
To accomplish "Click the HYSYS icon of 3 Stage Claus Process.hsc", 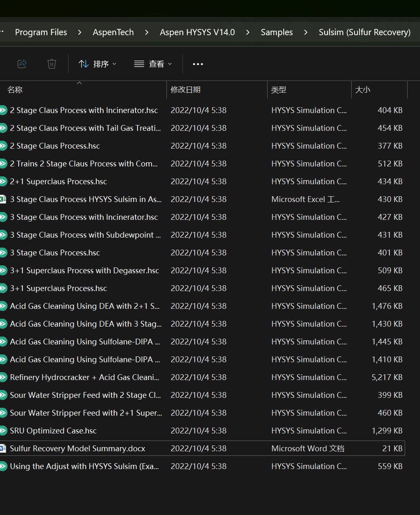I will click(x=3, y=253).
